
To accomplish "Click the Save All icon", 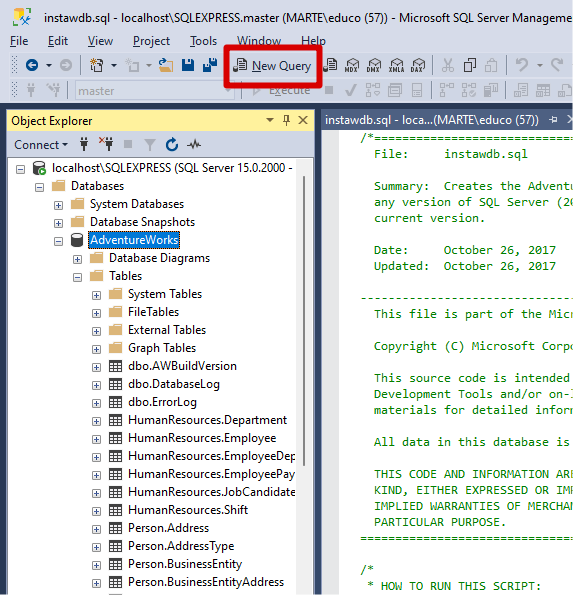I will pyautogui.click(x=210, y=65).
